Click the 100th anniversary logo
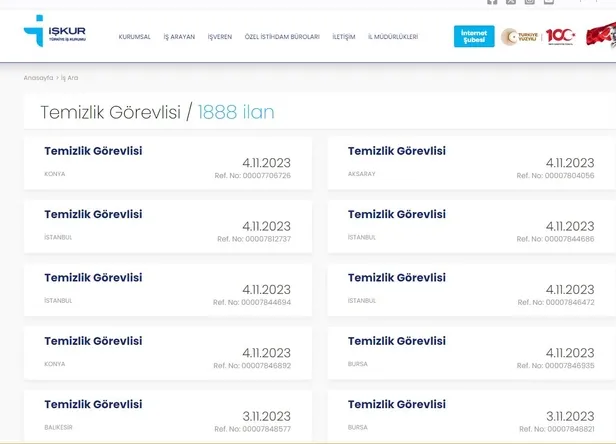The image size is (616, 444). (560, 37)
